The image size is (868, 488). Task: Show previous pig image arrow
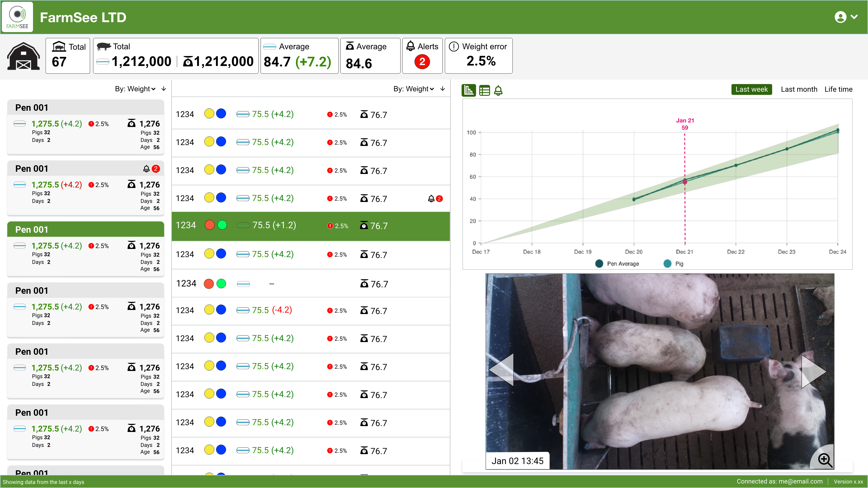tap(501, 370)
